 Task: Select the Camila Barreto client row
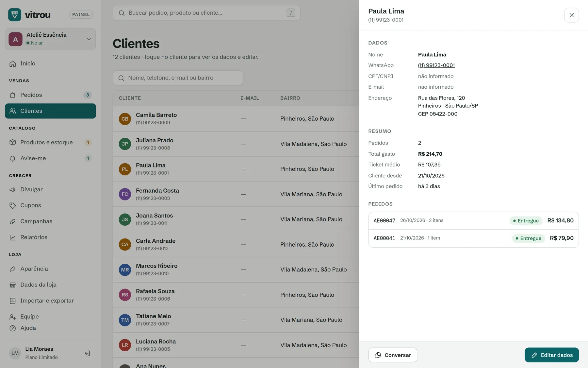pos(236,119)
